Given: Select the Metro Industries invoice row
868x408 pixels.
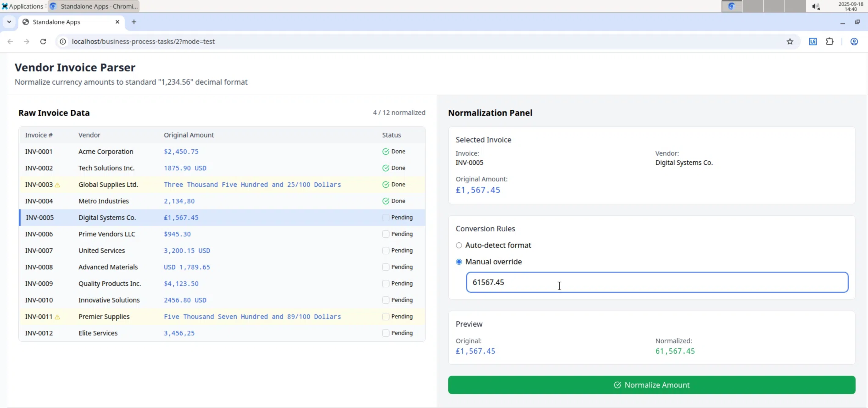Looking at the screenshot, I should click(222, 201).
